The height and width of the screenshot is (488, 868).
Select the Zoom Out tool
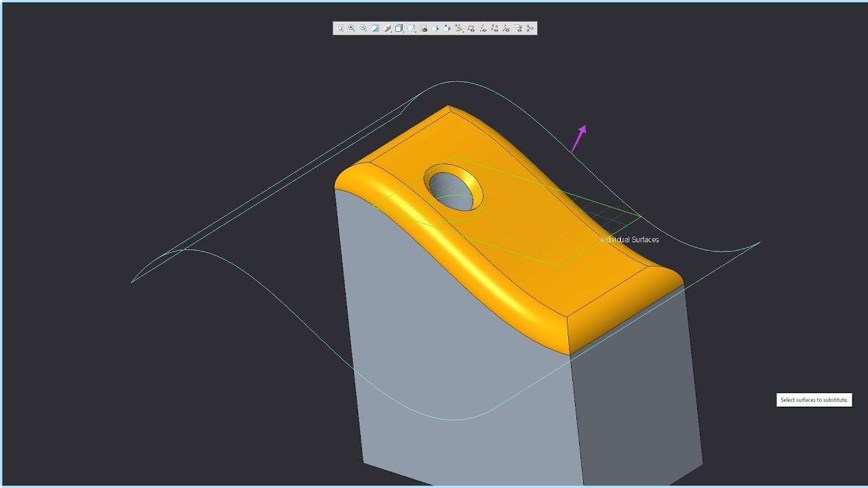[x=363, y=28]
